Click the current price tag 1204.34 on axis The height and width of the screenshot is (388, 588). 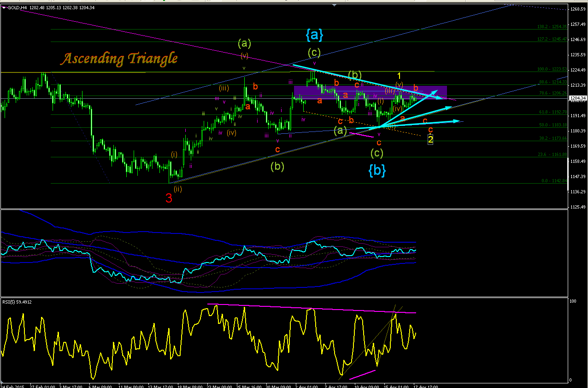[x=577, y=98]
